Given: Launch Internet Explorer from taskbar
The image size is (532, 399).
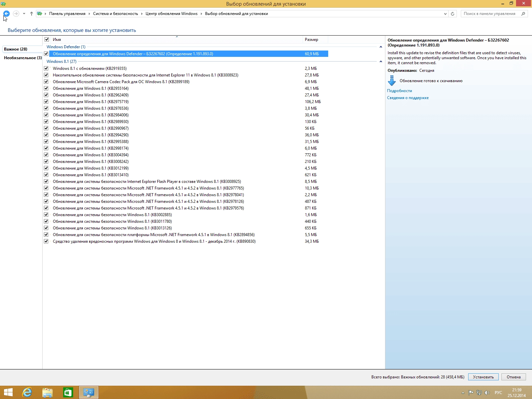Looking at the screenshot, I should pos(27,392).
